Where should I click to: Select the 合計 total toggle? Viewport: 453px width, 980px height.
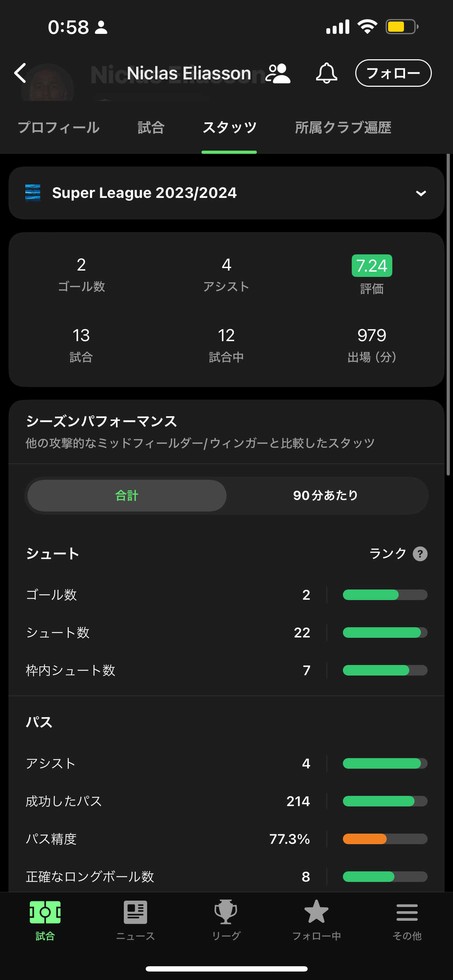[x=127, y=495]
